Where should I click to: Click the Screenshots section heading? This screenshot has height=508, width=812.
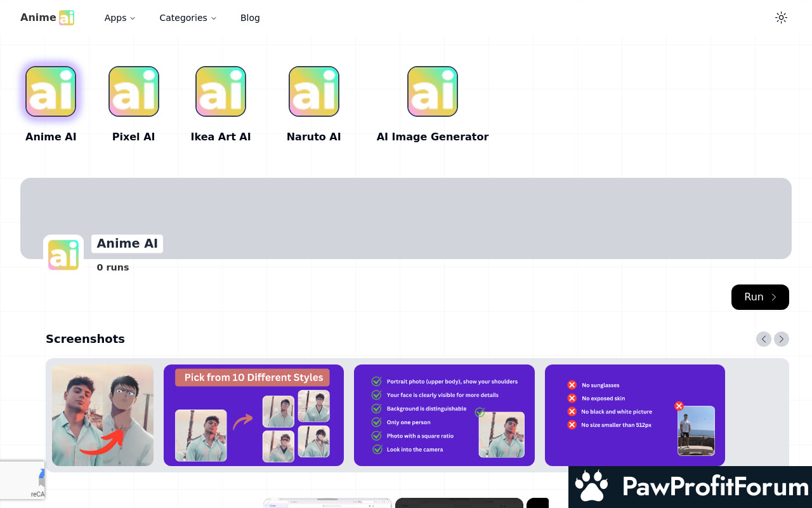pyautogui.click(x=85, y=339)
